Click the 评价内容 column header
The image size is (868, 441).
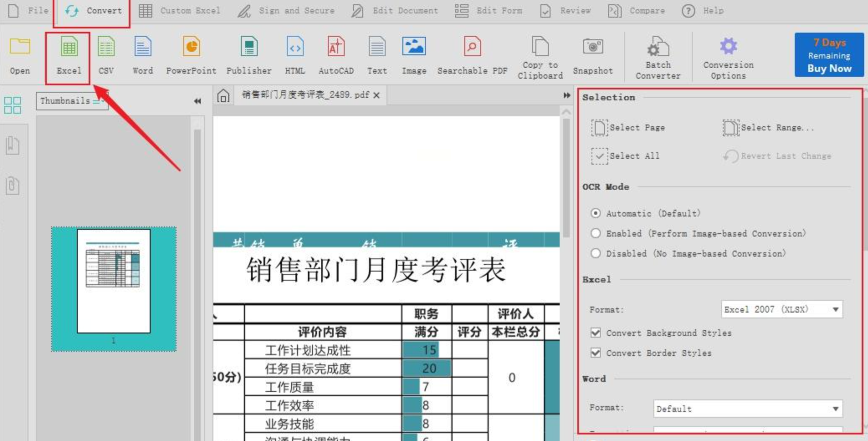coord(322,332)
